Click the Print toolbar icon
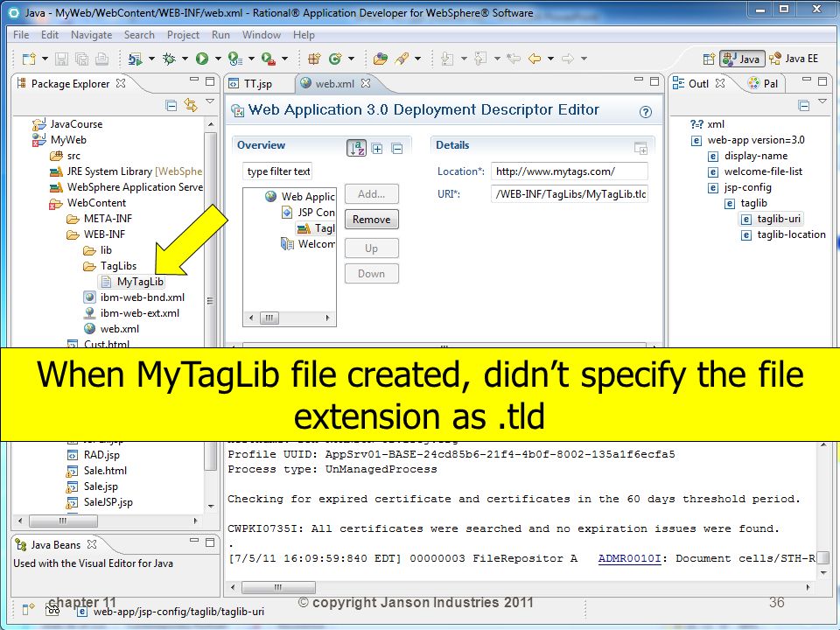840x630 pixels. 101,59
